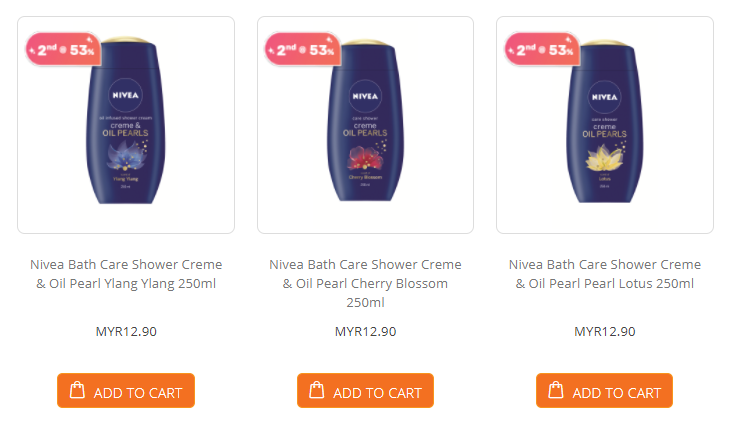The image size is (734, 426).
Task: Click the Pearl Lotus 2nd at 53% promo badge
Action: 540,49
